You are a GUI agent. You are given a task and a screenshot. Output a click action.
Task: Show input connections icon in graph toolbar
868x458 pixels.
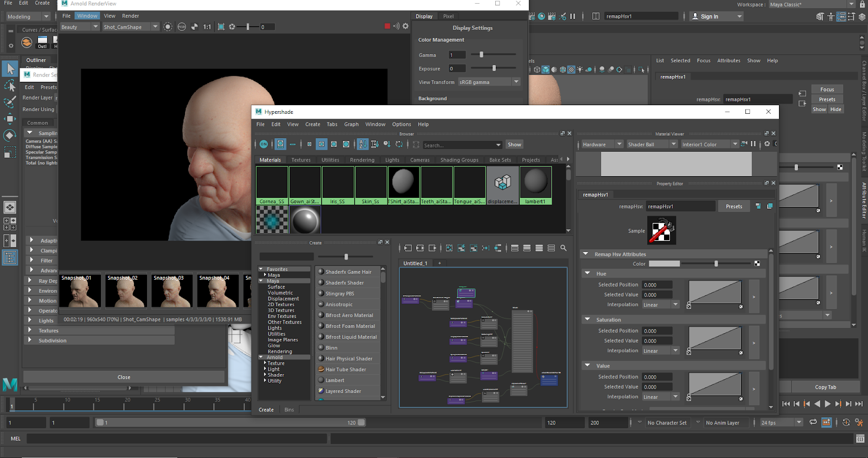(x=408, y=248)
